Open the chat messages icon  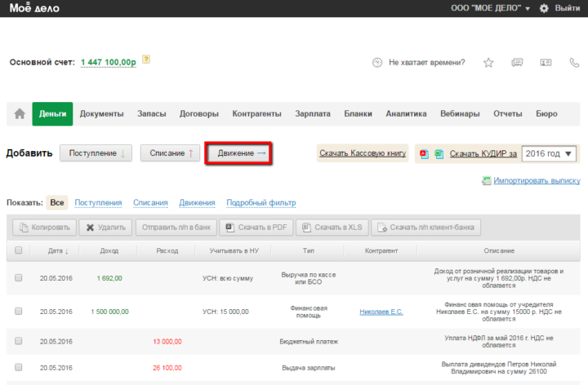pos(516,62)
